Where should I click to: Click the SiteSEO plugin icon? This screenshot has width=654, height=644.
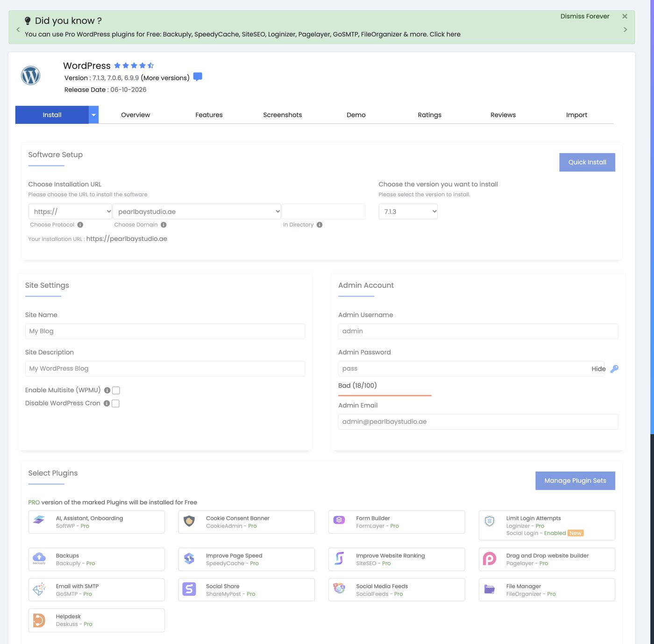coord(339,558)
